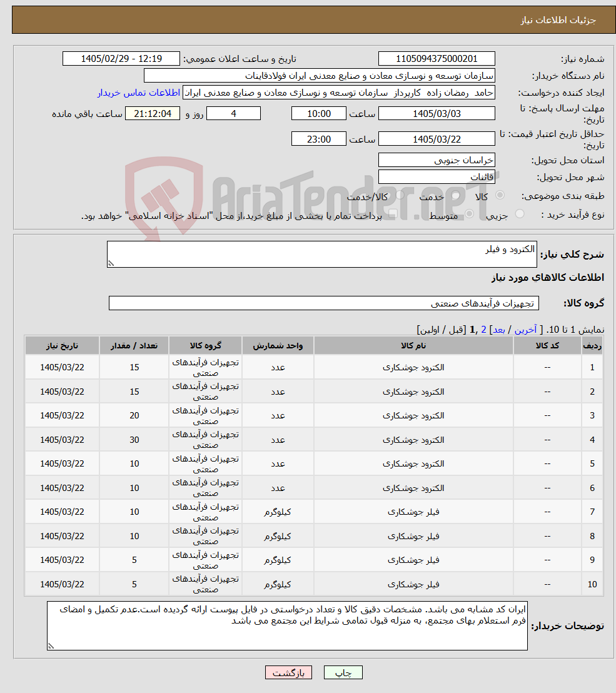Click the بازگشت back button
The image size is (616, 693).
[x=288, y=672]
